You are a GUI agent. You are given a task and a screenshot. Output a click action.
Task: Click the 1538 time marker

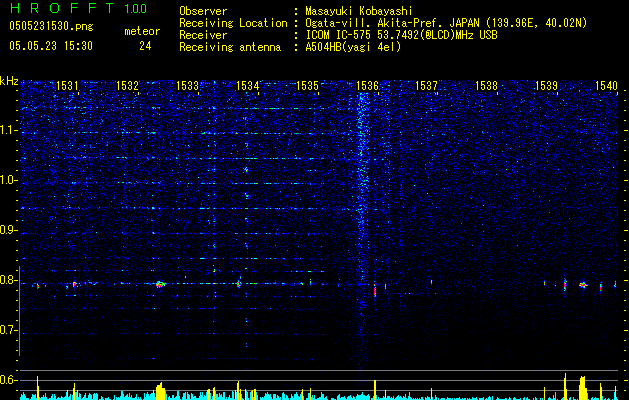[x=487, y=85]
